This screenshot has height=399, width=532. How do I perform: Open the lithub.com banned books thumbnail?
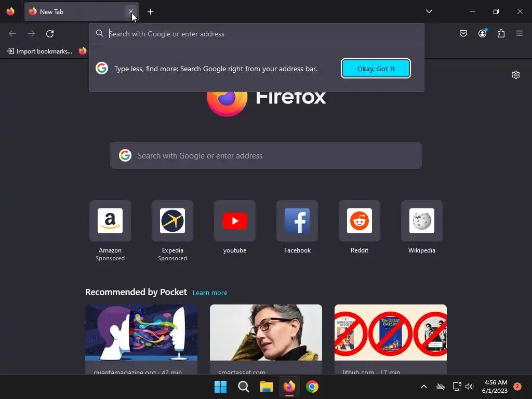coord(391,332)
